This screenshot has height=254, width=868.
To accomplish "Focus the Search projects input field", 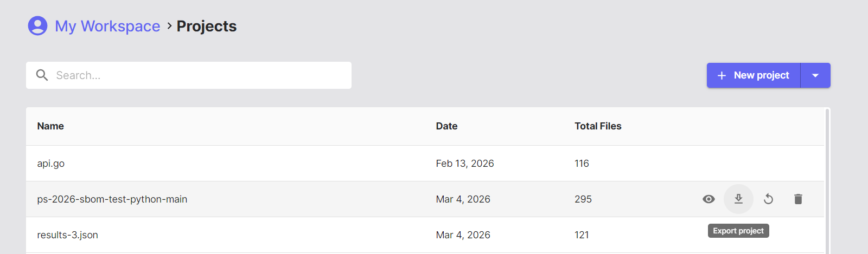I will (x=189, y=75).
